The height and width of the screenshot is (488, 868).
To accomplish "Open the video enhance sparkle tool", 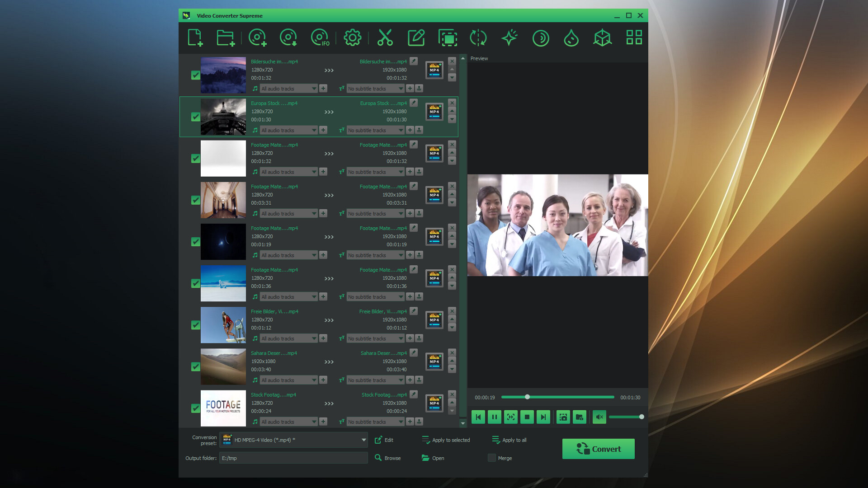I will pos(509,38).
